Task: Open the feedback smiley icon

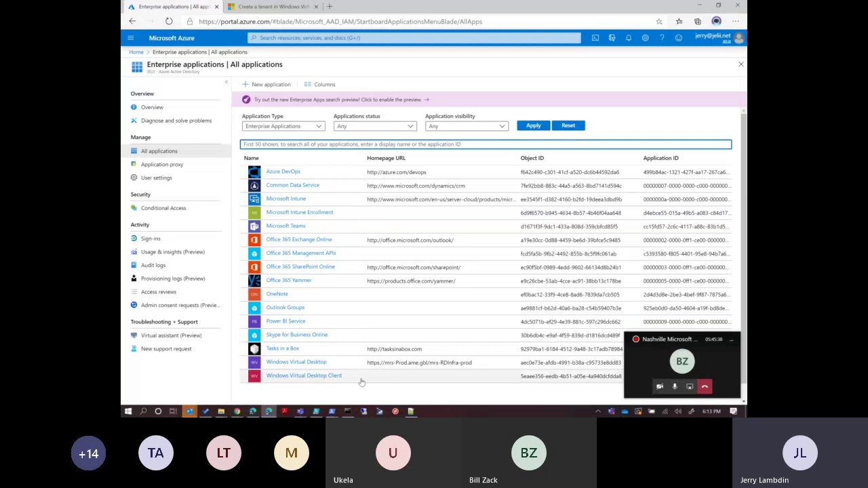Action: pyautogui.click(x=678, y=38)
